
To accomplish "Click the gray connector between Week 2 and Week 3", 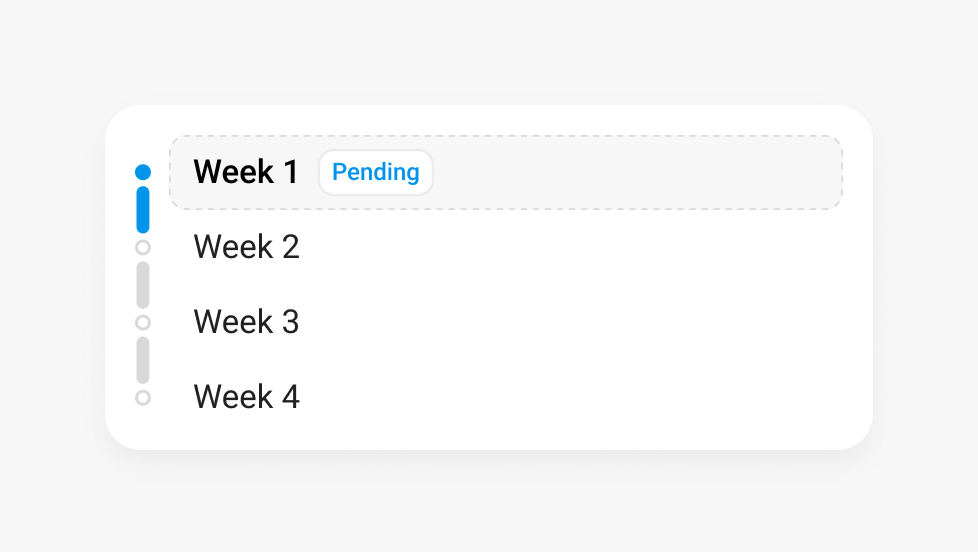I will coord(143,285).
